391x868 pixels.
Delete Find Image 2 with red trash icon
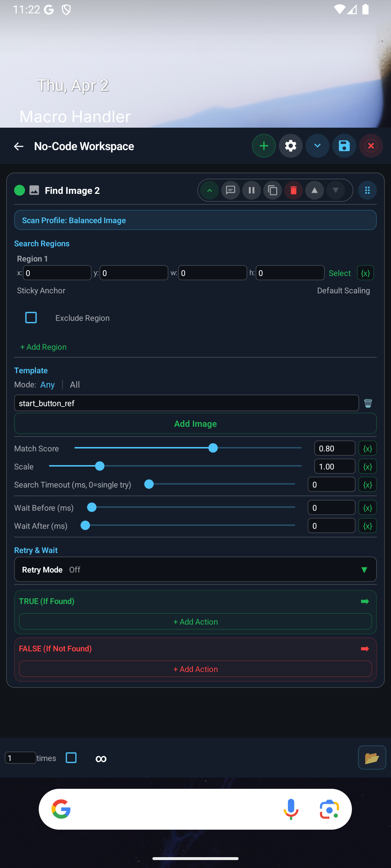point(294,190)
